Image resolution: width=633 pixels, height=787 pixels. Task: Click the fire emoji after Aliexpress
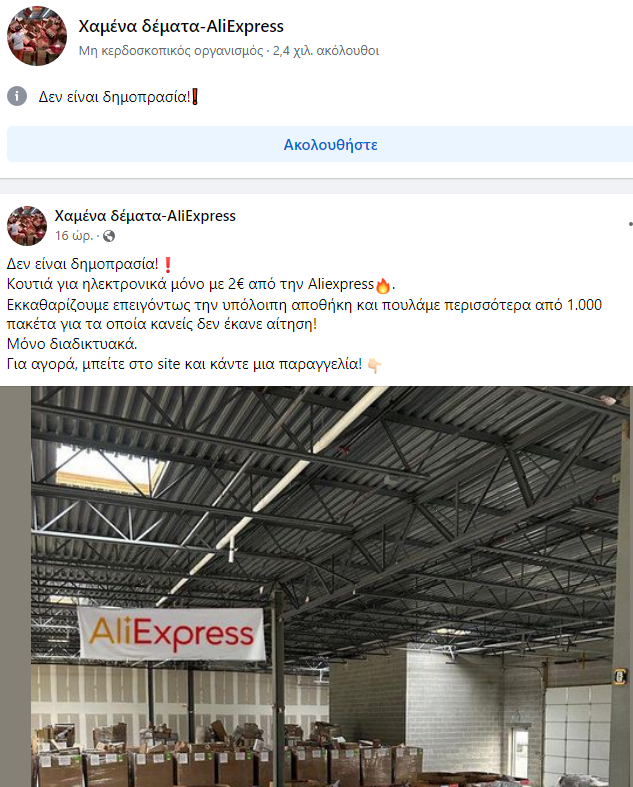tap(383, 286)
